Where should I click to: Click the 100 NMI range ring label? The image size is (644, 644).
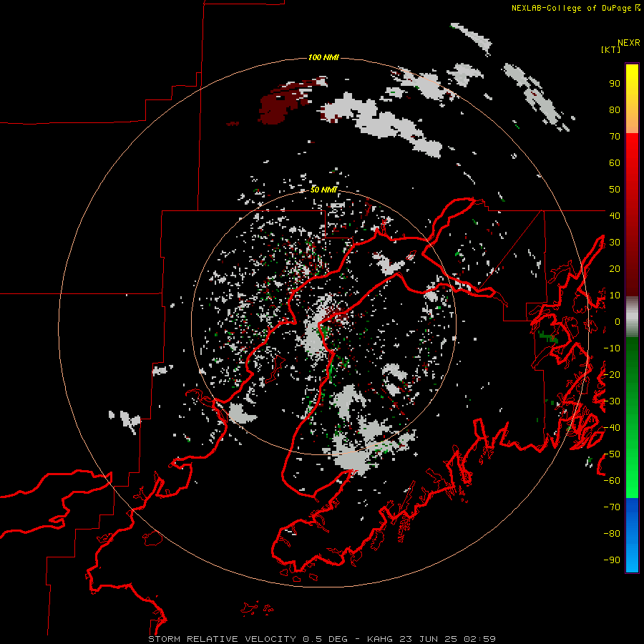point(323,57)
